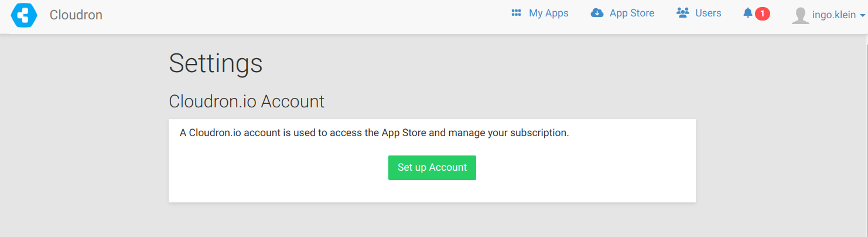The height and width of the screenshot is (237, 868).
Task: Click the red notification count badge
Action: tap(762, 13)
